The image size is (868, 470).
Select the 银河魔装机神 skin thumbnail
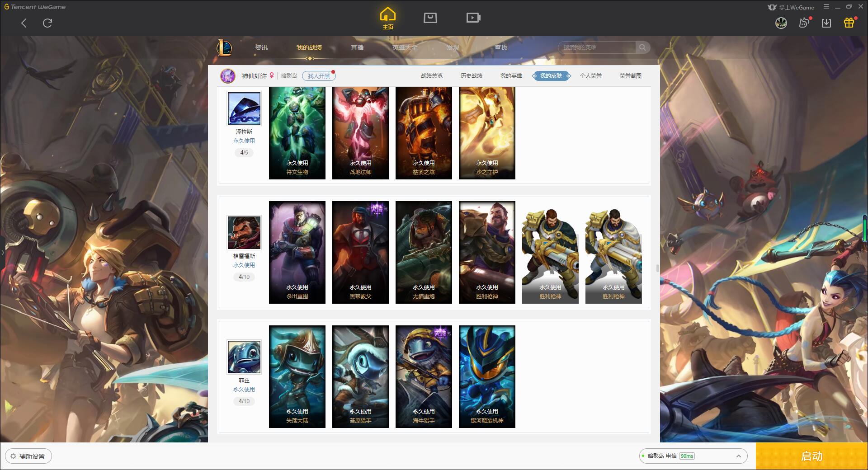(x=487, y=376)
